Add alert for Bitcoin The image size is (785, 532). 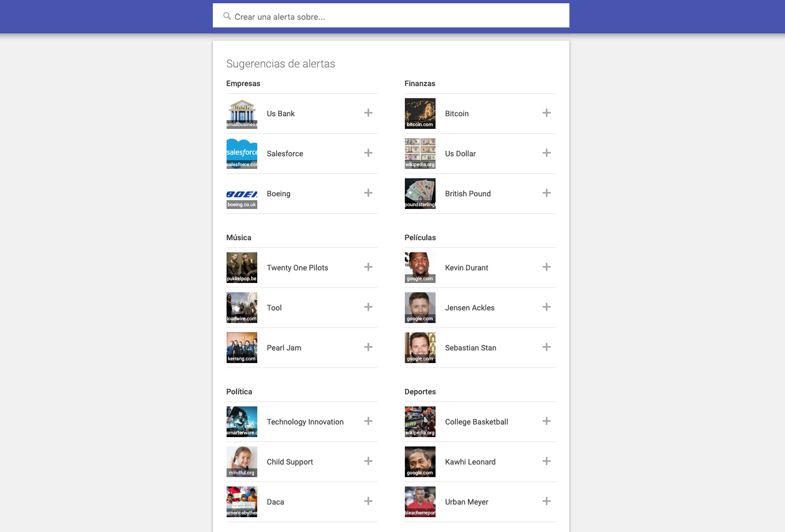(546, 113)
